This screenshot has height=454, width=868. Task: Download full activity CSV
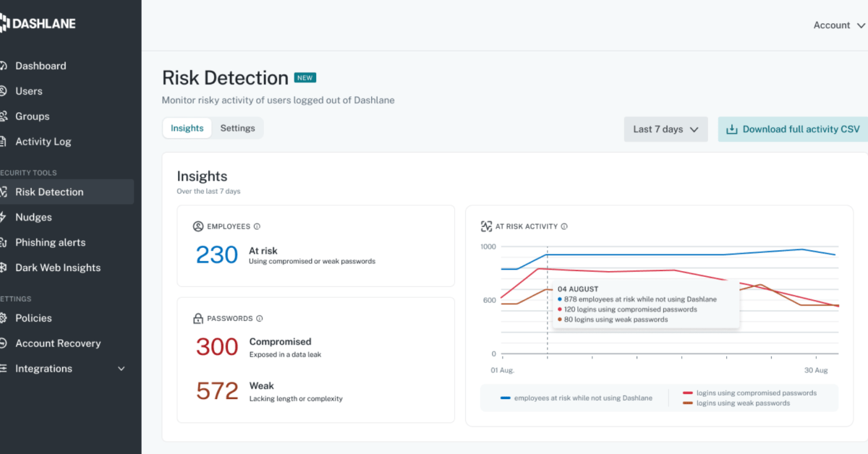[793, 129]
